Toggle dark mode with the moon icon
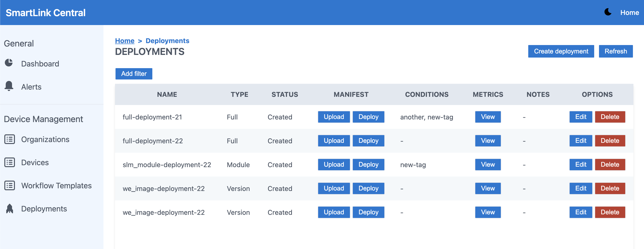Viewport: 644px width, 249px height. [608, 12]
